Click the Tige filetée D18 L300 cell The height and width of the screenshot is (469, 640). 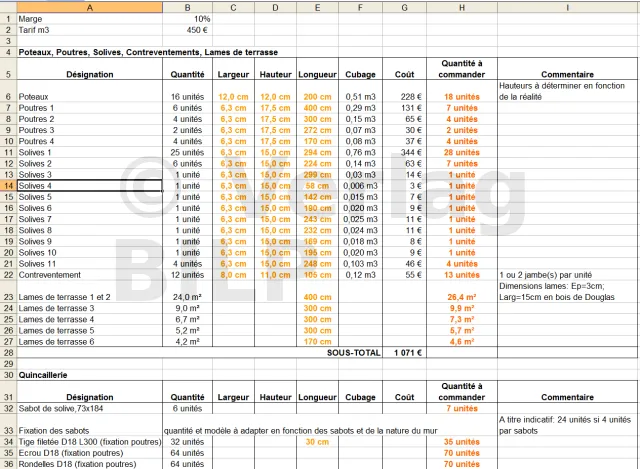pyautogui.click(x=90, y=441)
